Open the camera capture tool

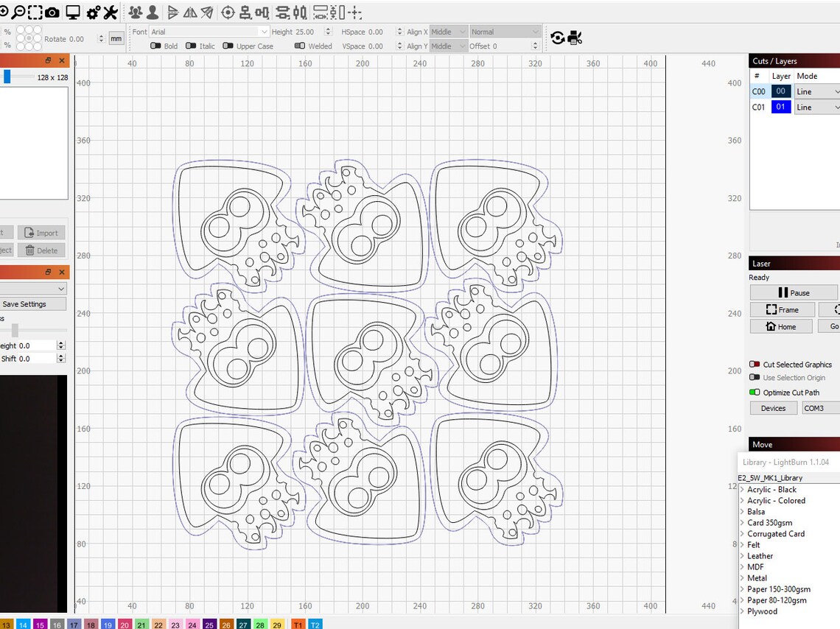click(52, 12)
